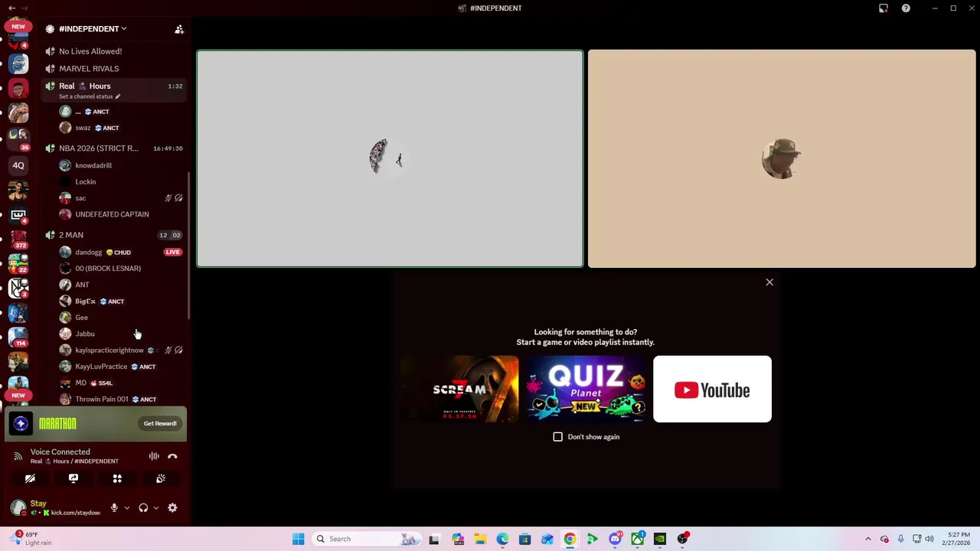Click the Marathon quest icon
Image resolution: width=980 pixels, height=551 pixels.
[21, 423]
